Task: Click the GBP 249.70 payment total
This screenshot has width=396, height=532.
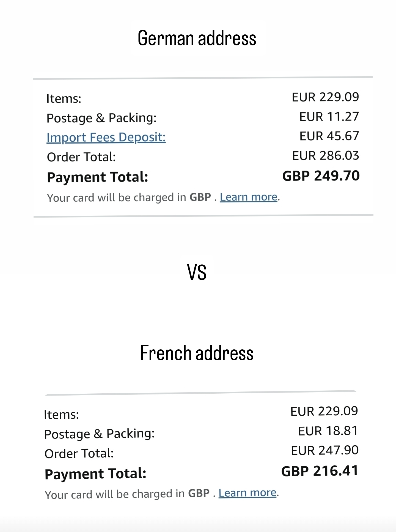Action: pyautogui.click(x=321, y=176)
